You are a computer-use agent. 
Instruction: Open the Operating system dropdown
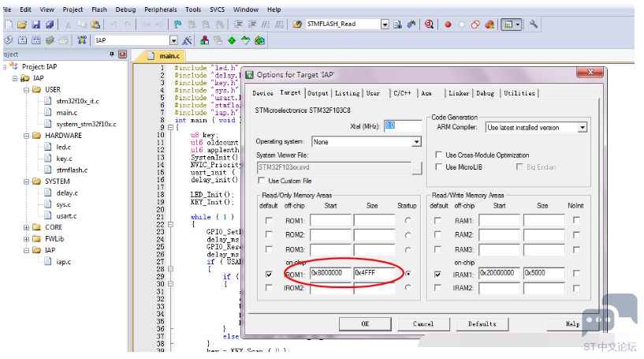(x=416, y=142)
